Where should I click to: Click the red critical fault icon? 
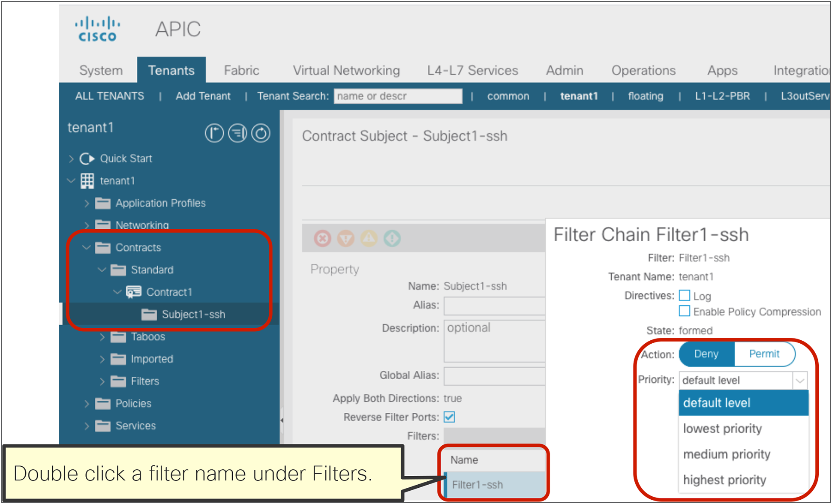322,238
